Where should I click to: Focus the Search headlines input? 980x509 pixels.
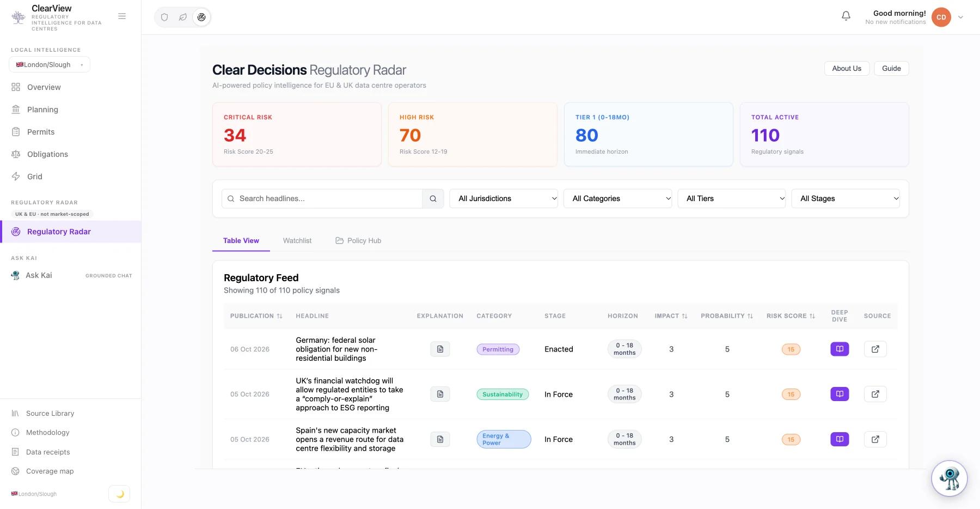coord(322,198)
